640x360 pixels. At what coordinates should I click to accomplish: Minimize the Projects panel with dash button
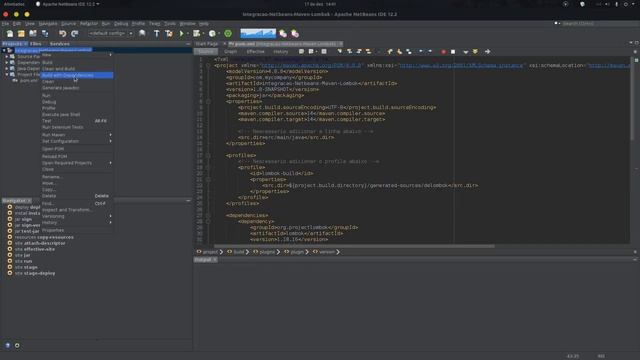188,44
